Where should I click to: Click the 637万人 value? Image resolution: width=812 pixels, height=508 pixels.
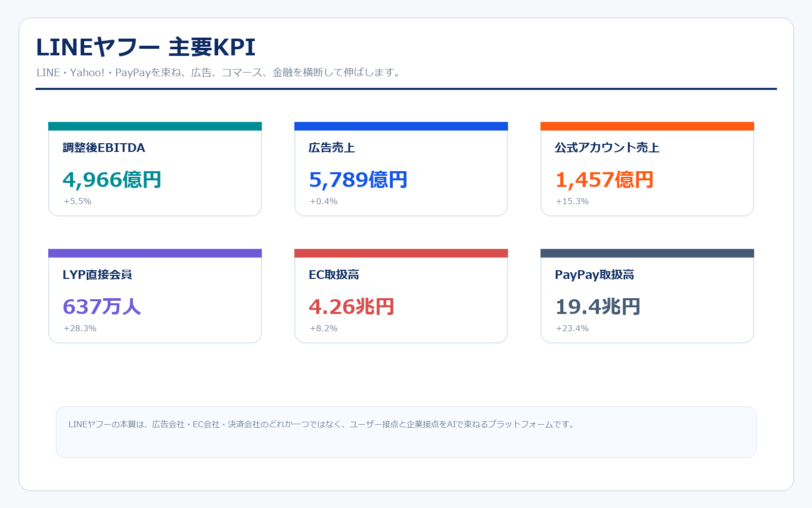102,307
